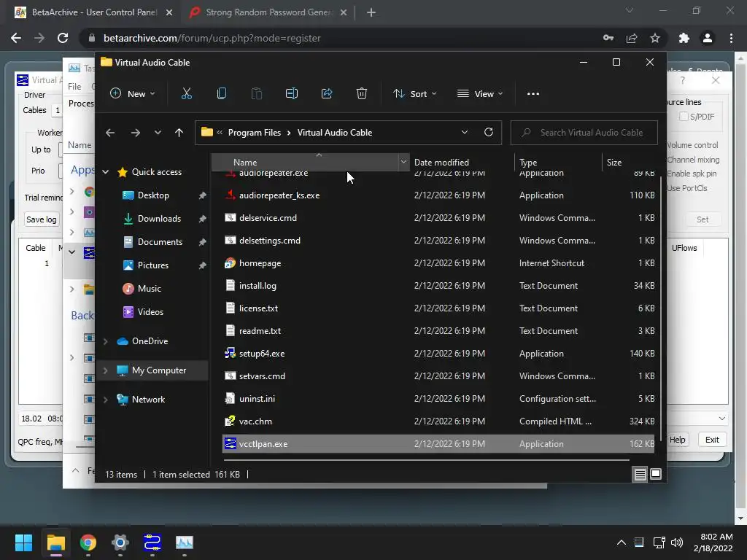Click the volume speaker tray icon

[676, 542]
